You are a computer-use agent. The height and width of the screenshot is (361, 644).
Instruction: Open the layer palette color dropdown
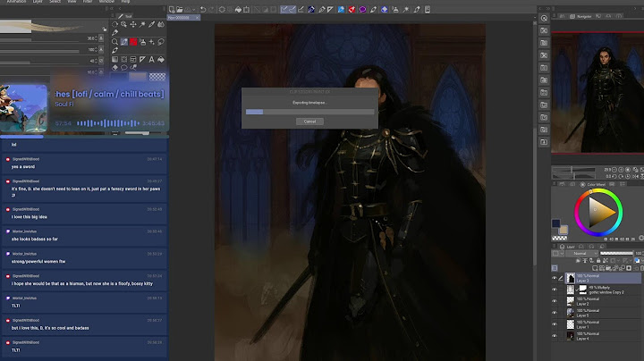pyautogui.click(x=558, y=254)
